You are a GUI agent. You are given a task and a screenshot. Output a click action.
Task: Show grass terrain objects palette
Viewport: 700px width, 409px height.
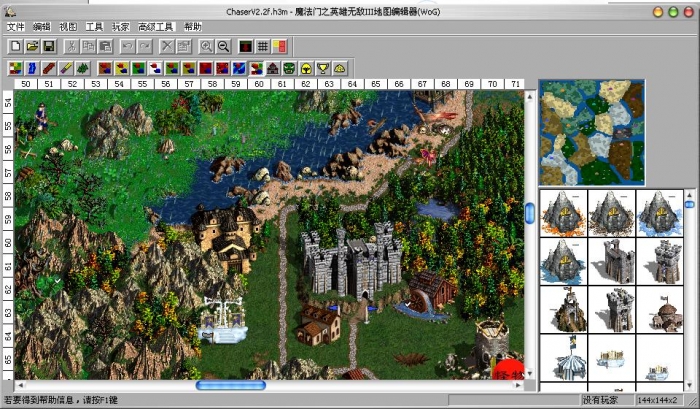138,68
